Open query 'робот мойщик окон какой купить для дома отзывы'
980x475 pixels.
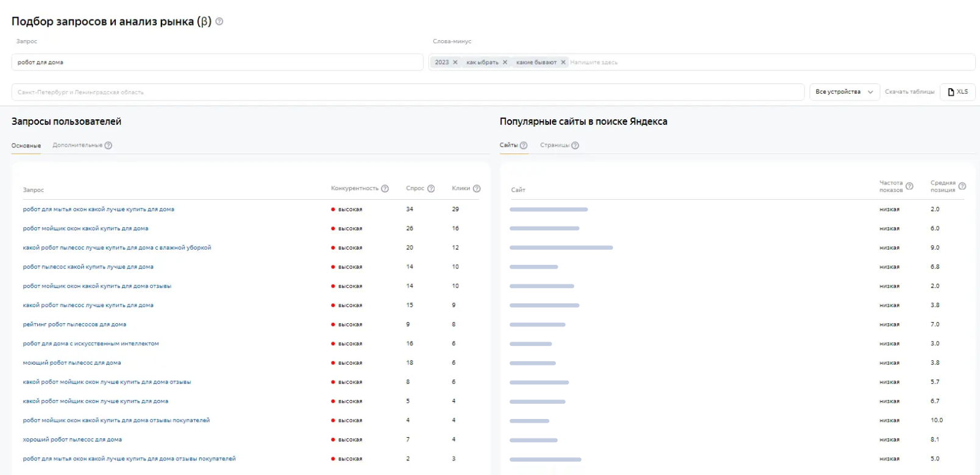pos(97,286)
